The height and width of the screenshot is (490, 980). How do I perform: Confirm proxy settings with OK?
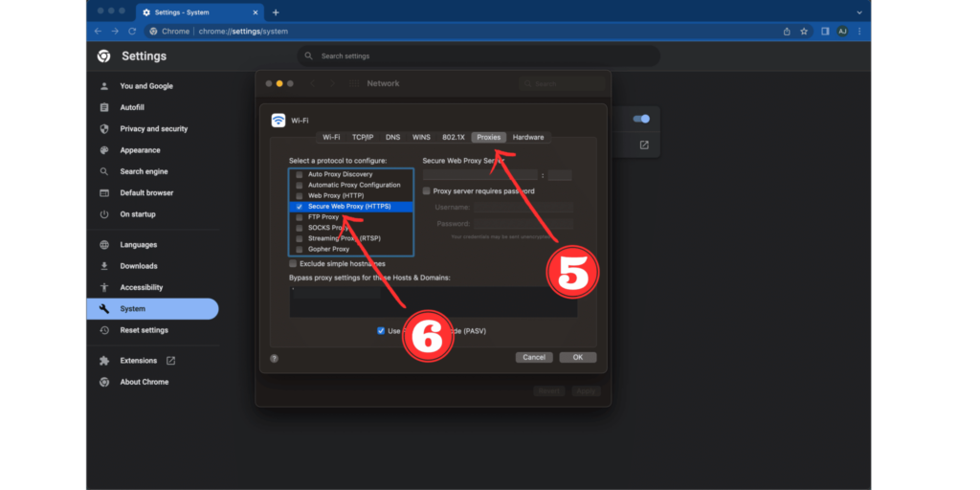pyautogui.click(x=578, y=358)
